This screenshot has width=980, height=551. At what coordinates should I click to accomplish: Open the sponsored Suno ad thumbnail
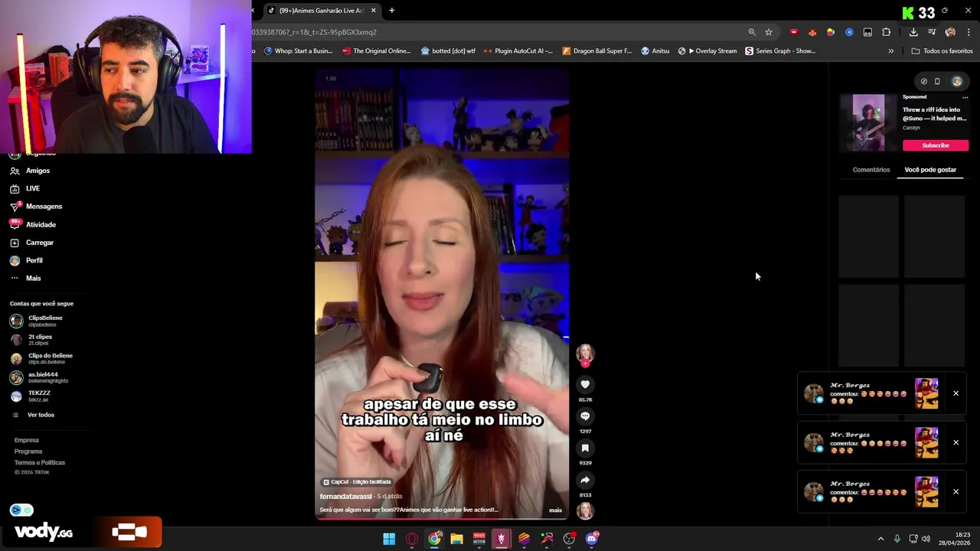[868, 122]
